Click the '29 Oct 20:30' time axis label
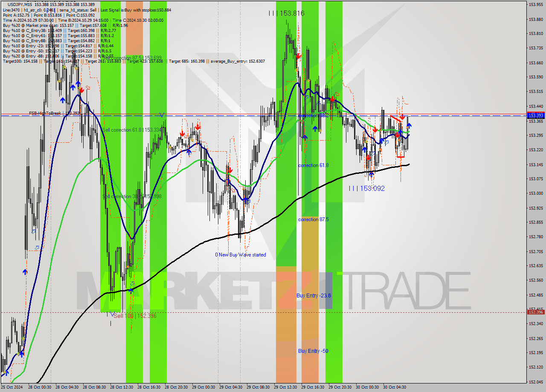546x392 pixels. coord(340,387)
